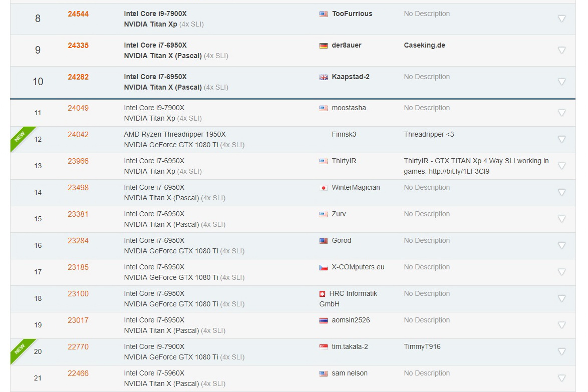588x392 pixels.
Task: Open score 24335 by der8auer
Action: pyautogui.click(x=78, y=46)
